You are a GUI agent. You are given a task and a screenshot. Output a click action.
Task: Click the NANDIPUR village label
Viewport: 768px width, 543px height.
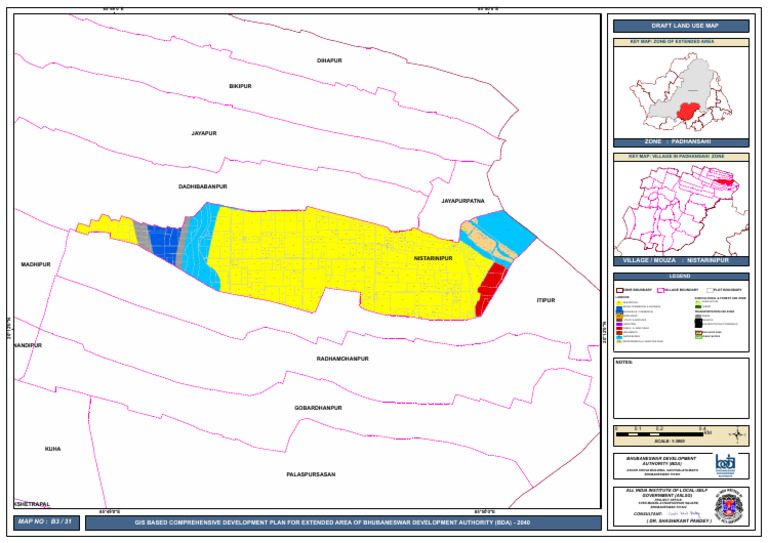pyautogui.click(x=28, y=345)
